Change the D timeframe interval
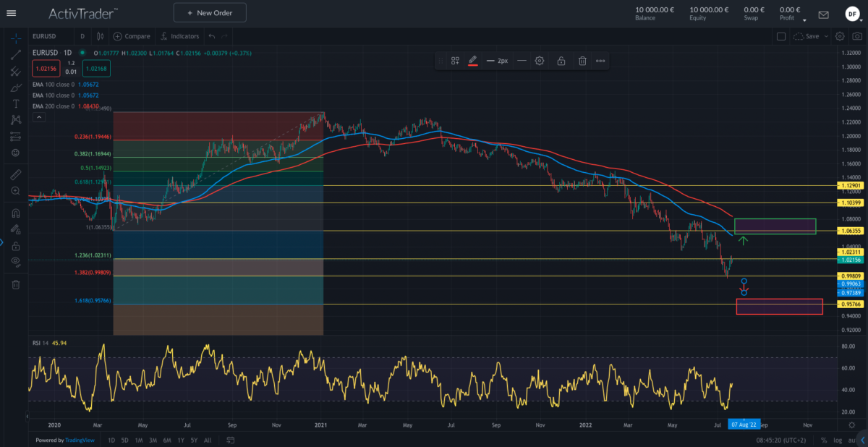Viewport: 868px width, 447px height. click(82, 36)
